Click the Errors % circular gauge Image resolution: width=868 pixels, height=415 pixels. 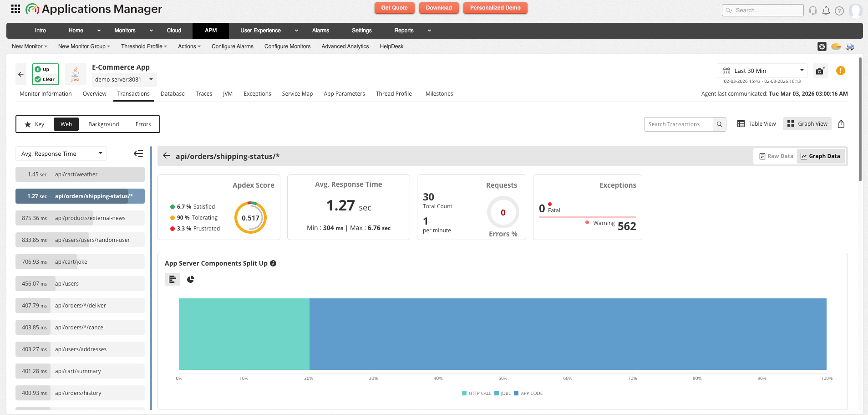click(x=503, y=212)
